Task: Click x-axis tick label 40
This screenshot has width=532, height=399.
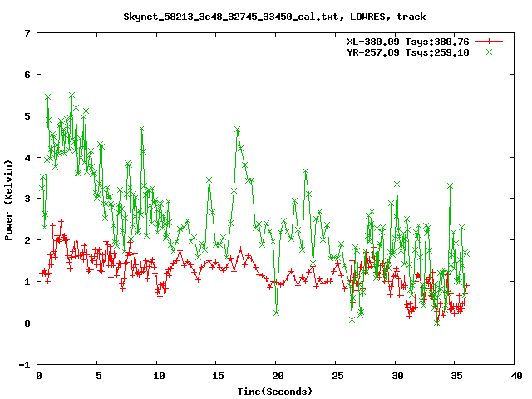Action: [x=516, y=376]
